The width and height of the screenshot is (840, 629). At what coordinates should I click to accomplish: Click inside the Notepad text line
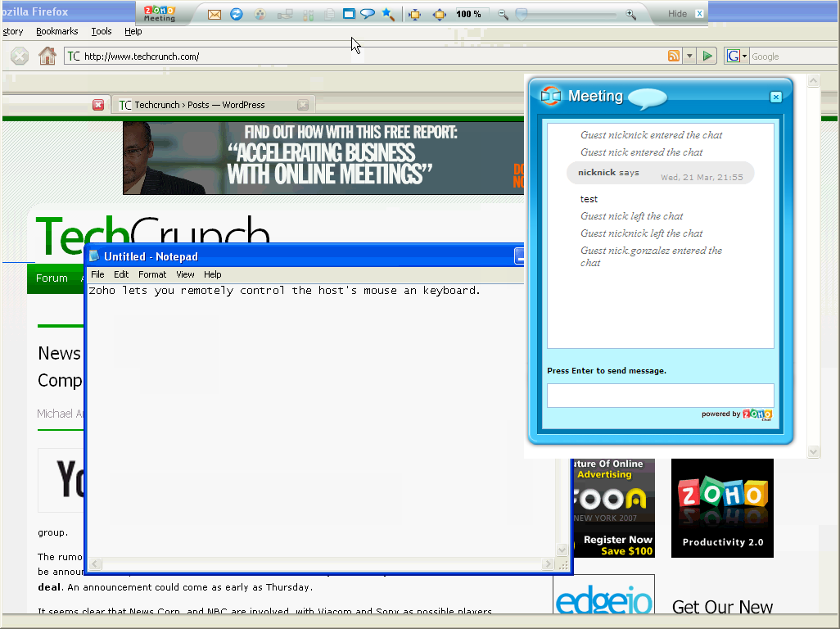point(284,291)
